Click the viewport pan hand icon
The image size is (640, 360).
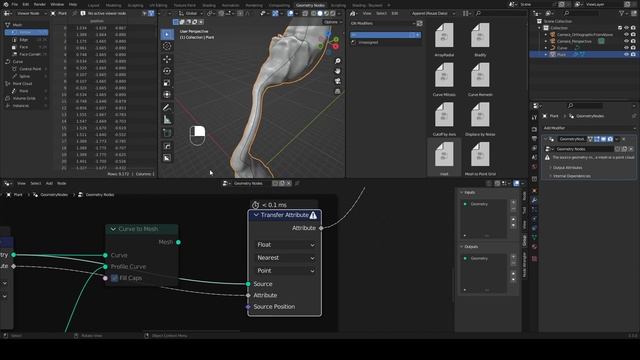[338, 71]
